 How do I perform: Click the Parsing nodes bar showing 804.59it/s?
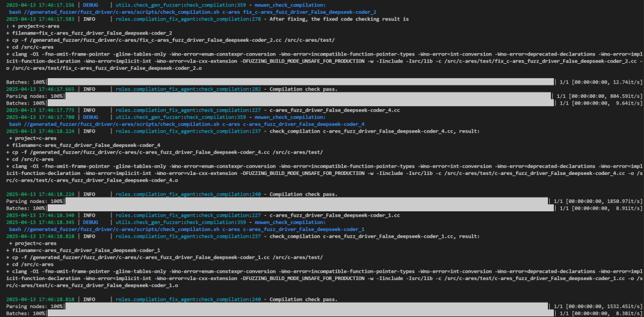tap(309, 96)
